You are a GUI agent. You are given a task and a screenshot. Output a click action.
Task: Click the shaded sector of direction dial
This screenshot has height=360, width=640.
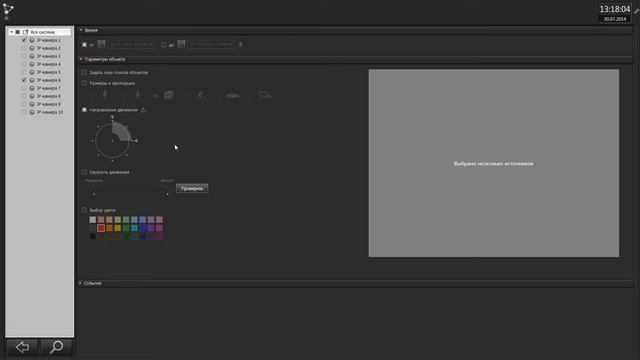click(121, 131)
